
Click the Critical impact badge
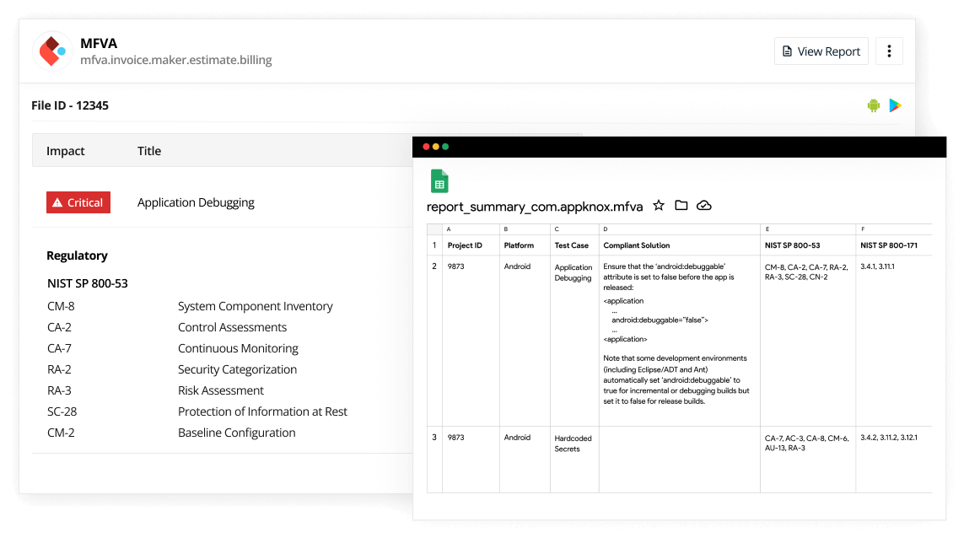pos(78,202)
